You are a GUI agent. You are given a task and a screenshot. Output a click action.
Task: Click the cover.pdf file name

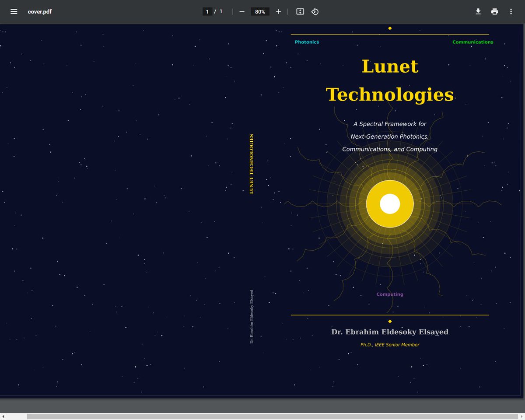click(x=40, y=12)
